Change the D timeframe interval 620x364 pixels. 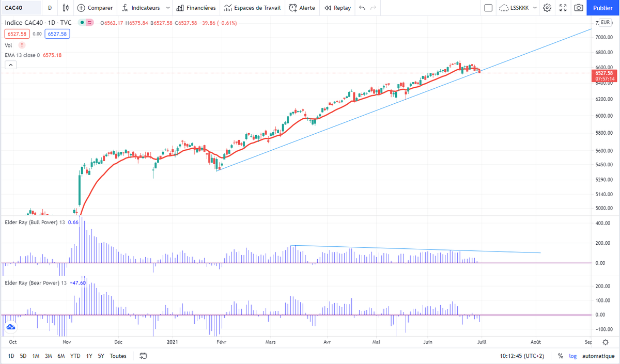coord(50,8)
